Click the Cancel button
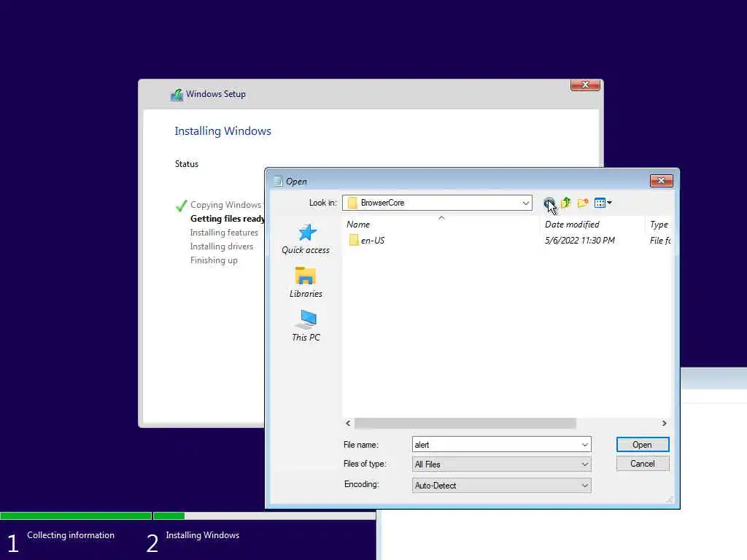Image resolution: width=747 pixels, height=560 pixels. click(x=643, y=464)
